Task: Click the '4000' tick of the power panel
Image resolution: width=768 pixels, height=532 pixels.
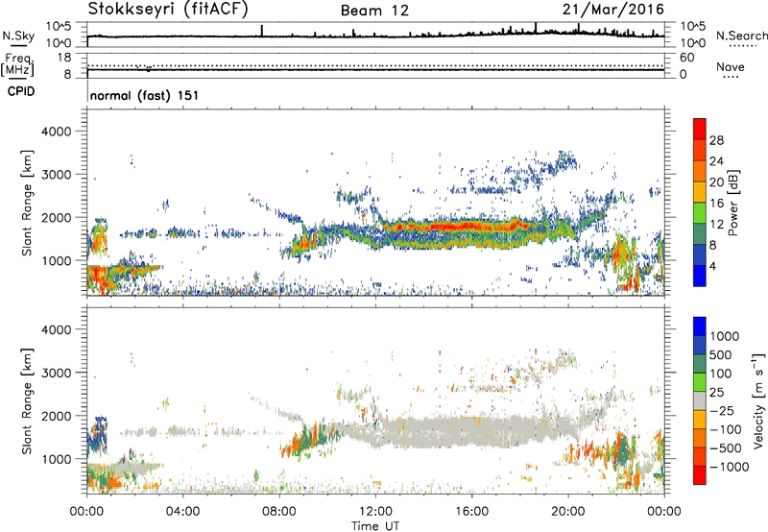Action: coord(56,132)
